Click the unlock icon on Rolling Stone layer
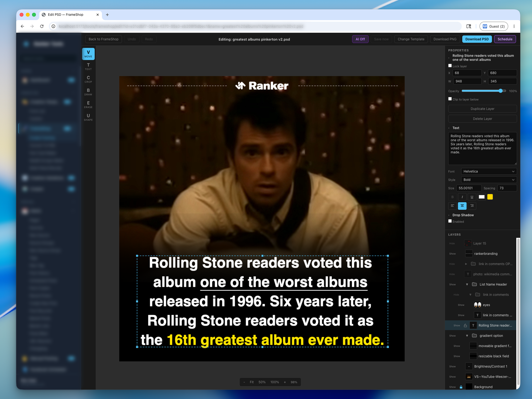The image size is (532, 399). pos(465,325)
